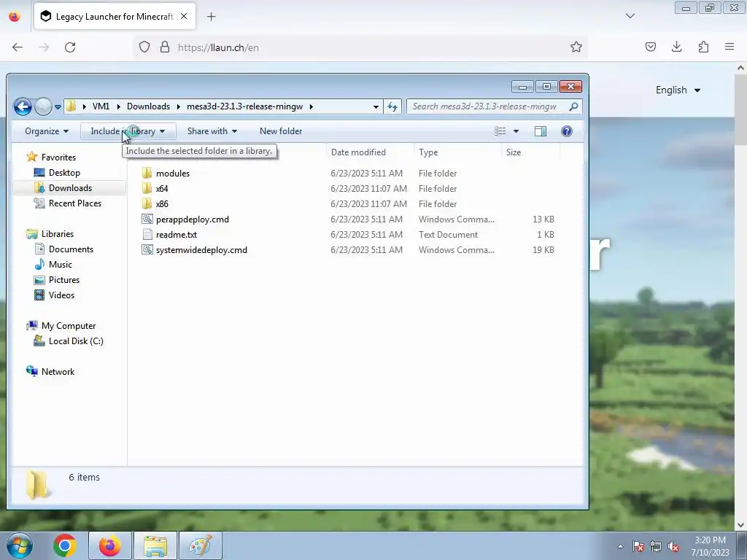Select the x86 folder

(161, 204)
